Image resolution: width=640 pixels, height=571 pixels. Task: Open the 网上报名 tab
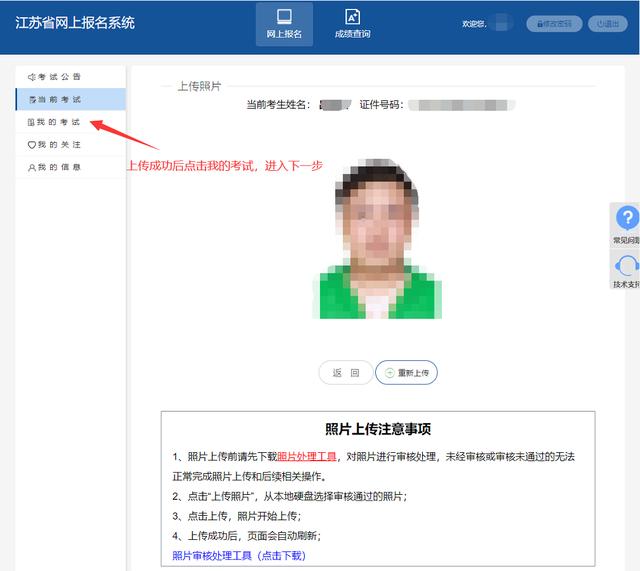pyautogui.click(x=284, y=24)
